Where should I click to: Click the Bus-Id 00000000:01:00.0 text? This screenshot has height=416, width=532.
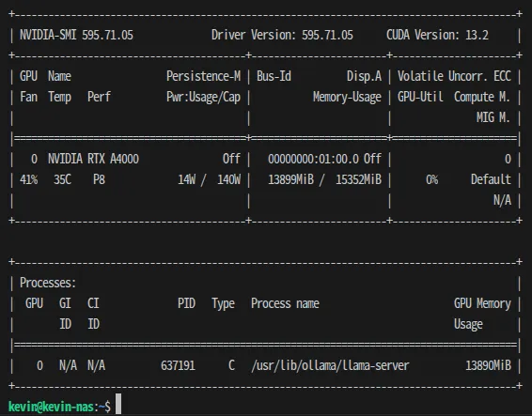313,159
